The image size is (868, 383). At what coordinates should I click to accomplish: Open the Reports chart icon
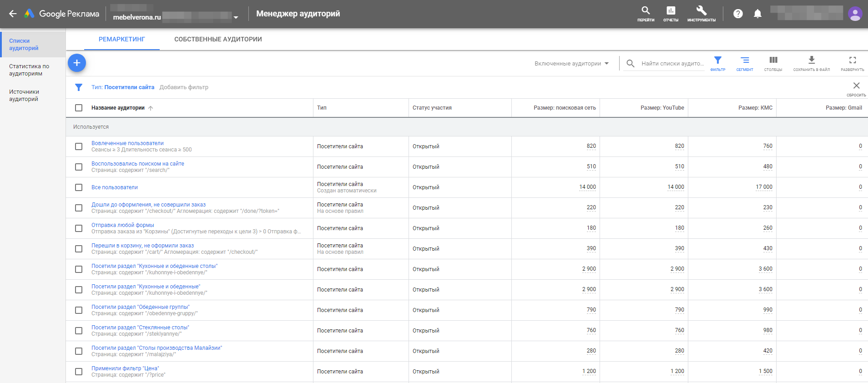671,13
